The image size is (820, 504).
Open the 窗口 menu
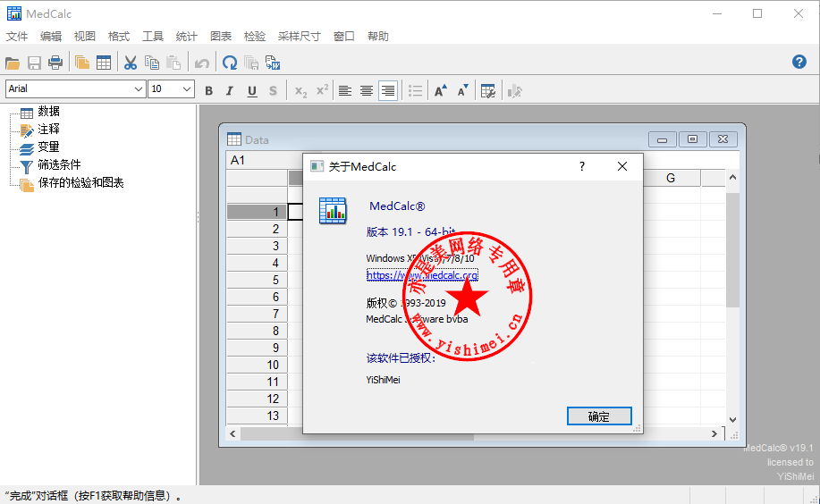344,36
